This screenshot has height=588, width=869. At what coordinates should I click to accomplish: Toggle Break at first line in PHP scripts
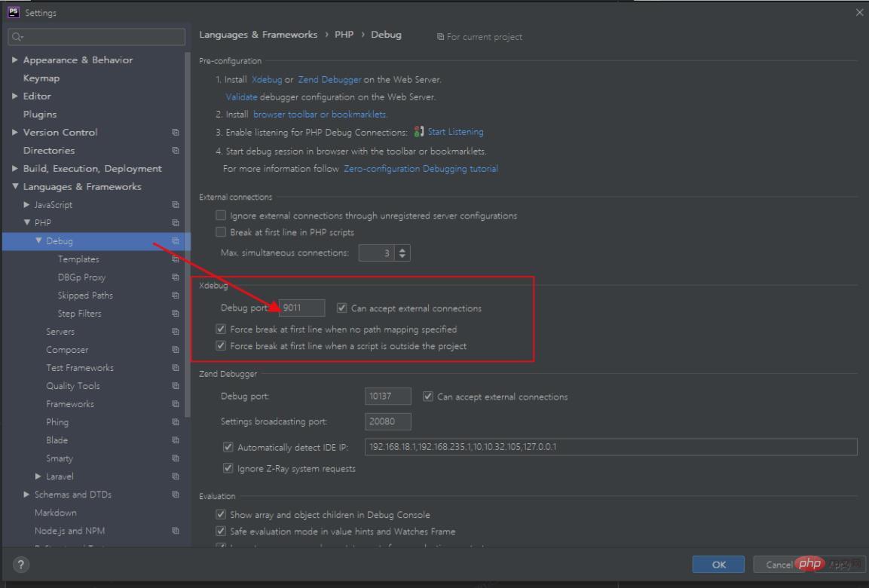click(x=221, y=231)
